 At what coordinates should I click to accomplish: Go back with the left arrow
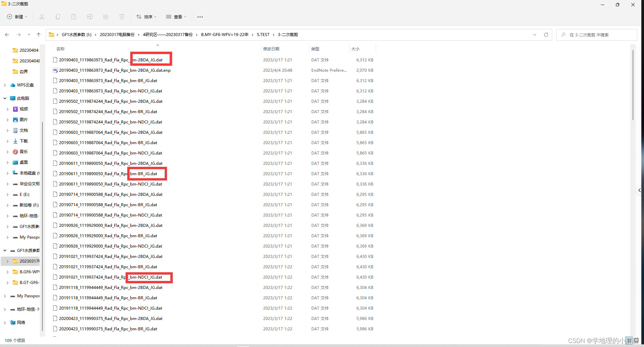point(7,35)
